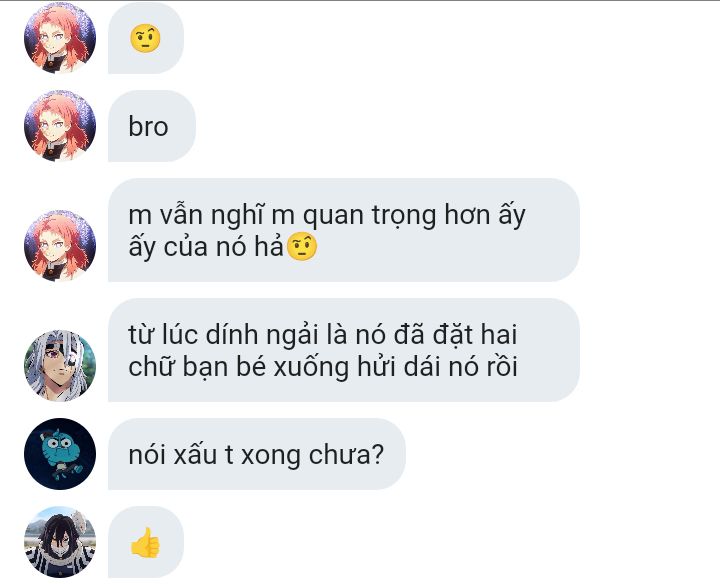720x584 pixels.
Task: Click the thumbs-up emoji in the last message
Action: click(x=145, y=542)
